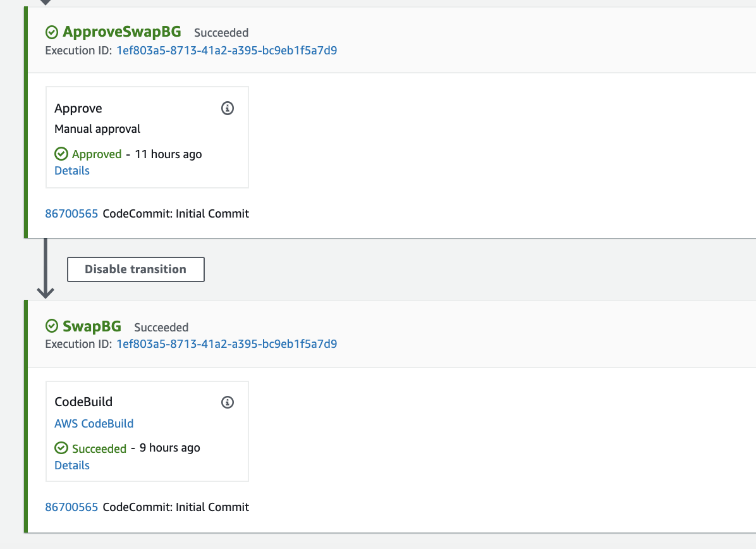The width and height of the screenshot is (756, 549).
Task: Click the Approve action card title
Action: point(78,109)
